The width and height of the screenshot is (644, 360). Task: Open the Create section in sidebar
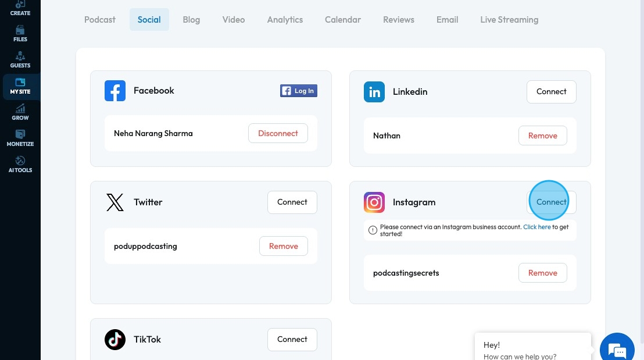(20, 8)
